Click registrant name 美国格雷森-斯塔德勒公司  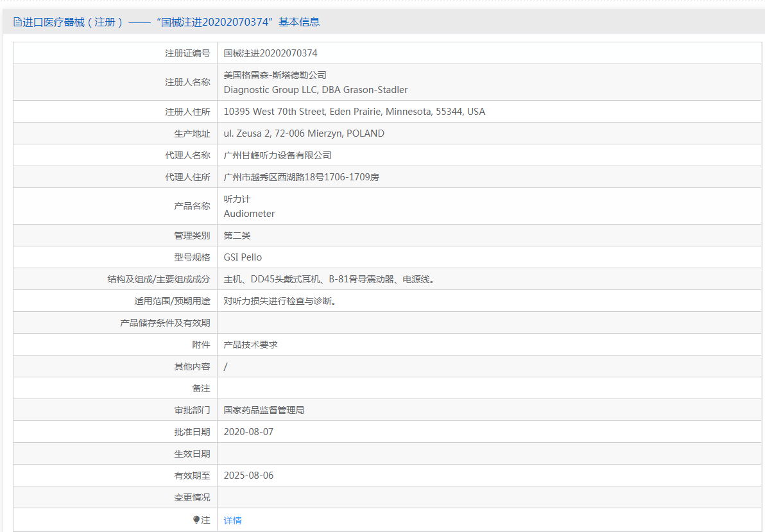275,75
